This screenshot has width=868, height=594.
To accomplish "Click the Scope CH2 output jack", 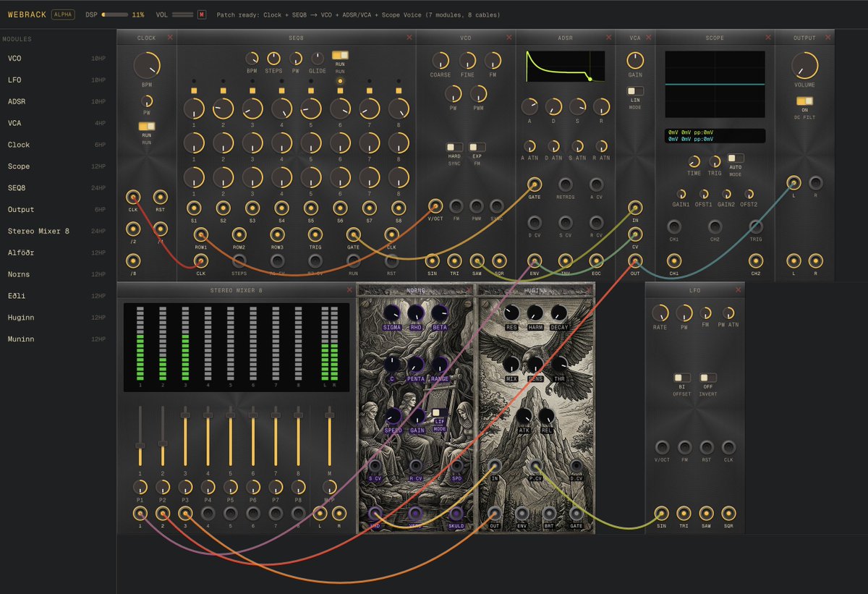I will (x=756, y=260).
